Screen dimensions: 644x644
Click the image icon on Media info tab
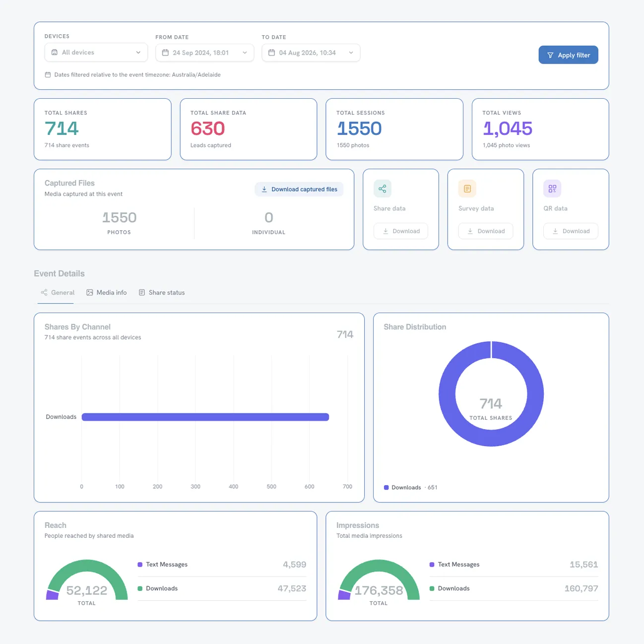pyautogui.click(x=90, y=293)
